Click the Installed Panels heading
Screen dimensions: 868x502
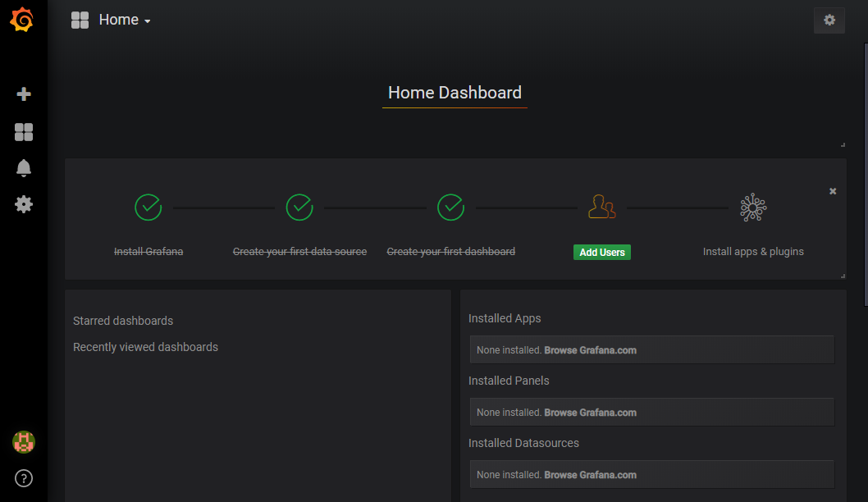point(509,381)
